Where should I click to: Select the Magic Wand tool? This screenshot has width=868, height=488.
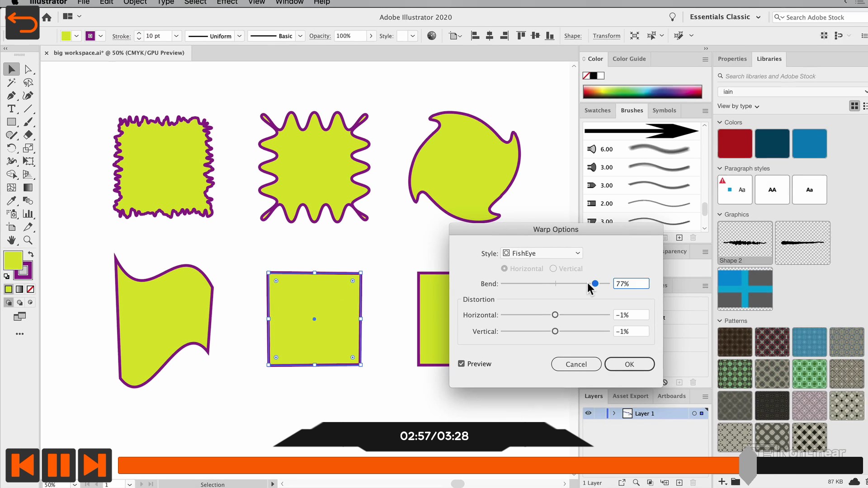[x=11, y=83]
